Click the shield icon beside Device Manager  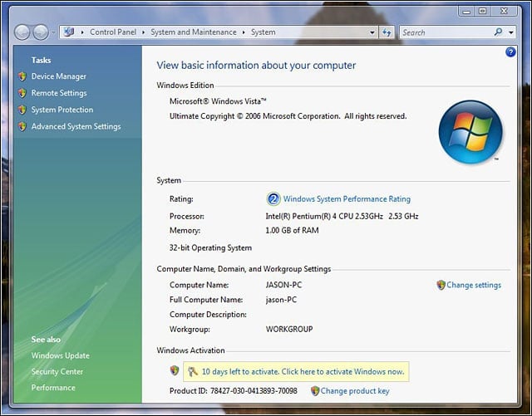[22, 76]
